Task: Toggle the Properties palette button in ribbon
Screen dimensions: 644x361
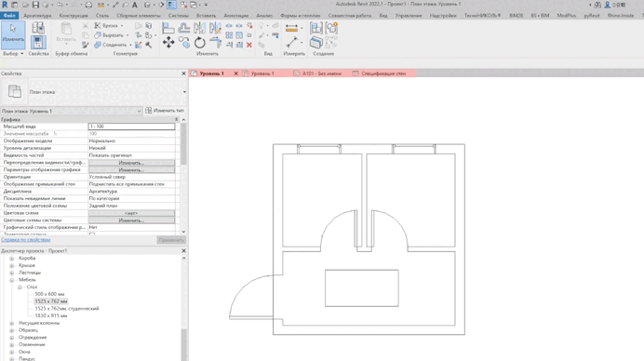Action: (x=38, y=42)
